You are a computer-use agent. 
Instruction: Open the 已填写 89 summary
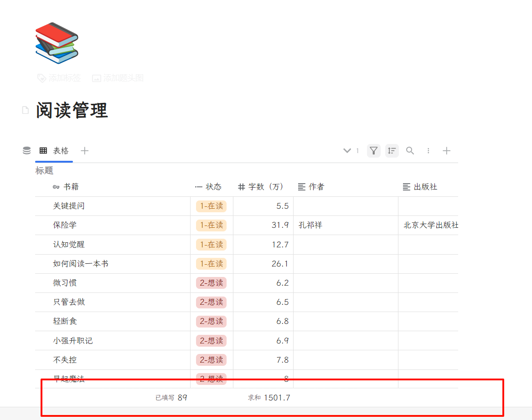pyautogui.click(x=171, y=398)
